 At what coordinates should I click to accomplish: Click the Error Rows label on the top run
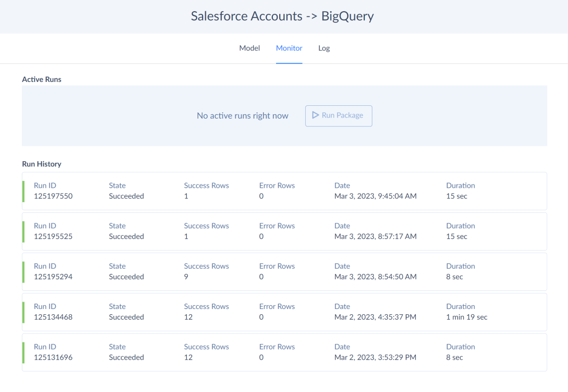pyautogui.click(x=277, y=185)
